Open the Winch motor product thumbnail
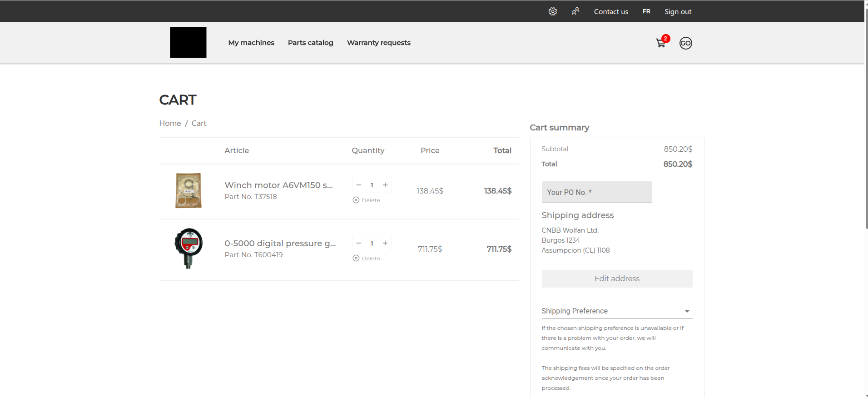This screenshot has width=868, height=398. coord(188,190)
